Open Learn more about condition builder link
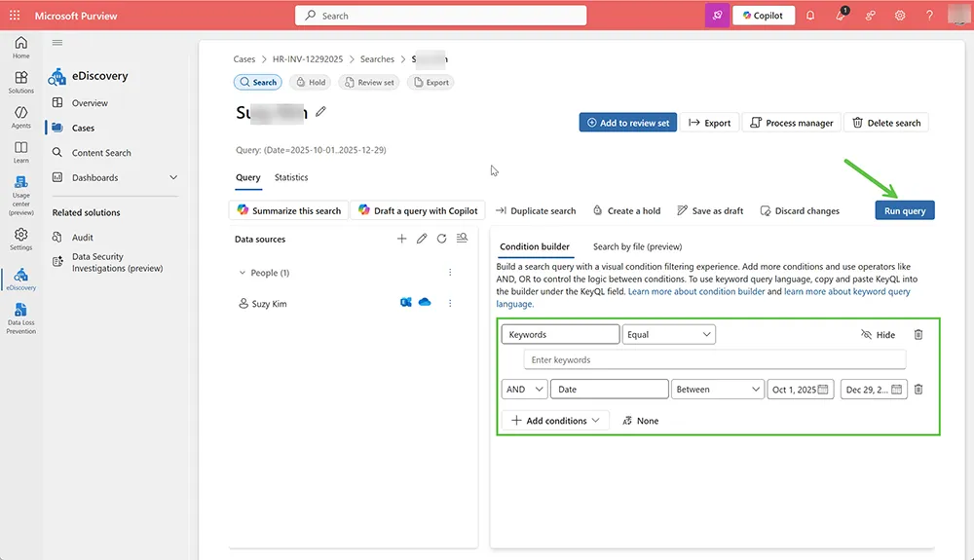Viewport: 974px width, 560px height. (696, 291)
